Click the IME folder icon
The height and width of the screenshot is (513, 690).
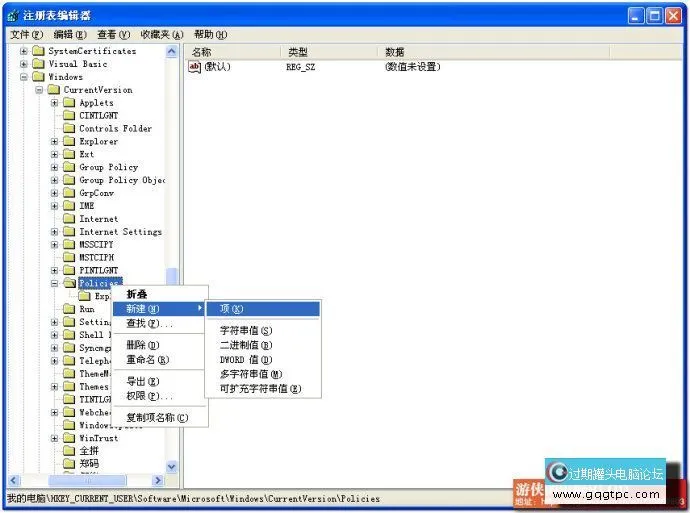click(69, 205)
